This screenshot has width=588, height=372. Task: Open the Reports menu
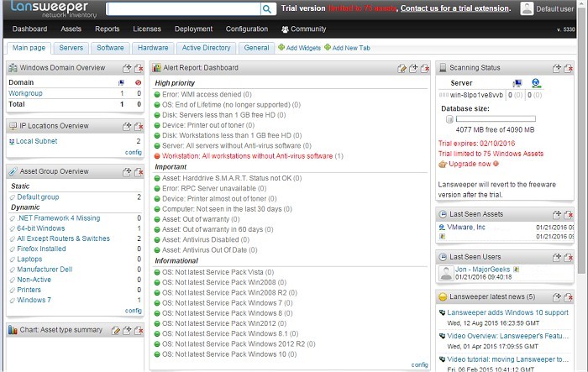107,29
